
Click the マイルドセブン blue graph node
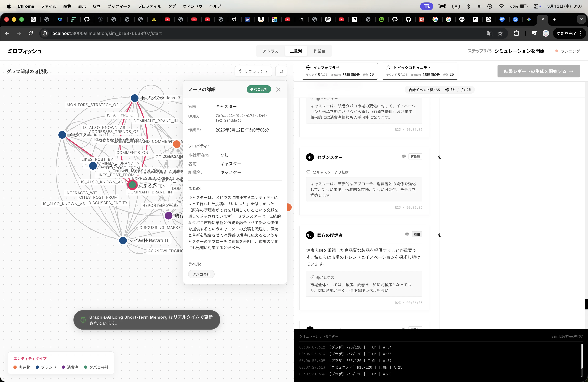123,240
